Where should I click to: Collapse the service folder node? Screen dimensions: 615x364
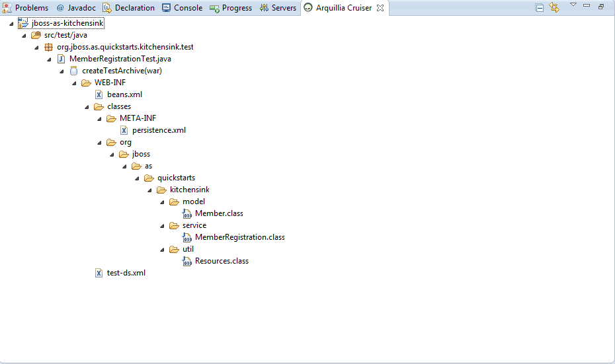tap(162, 226)
